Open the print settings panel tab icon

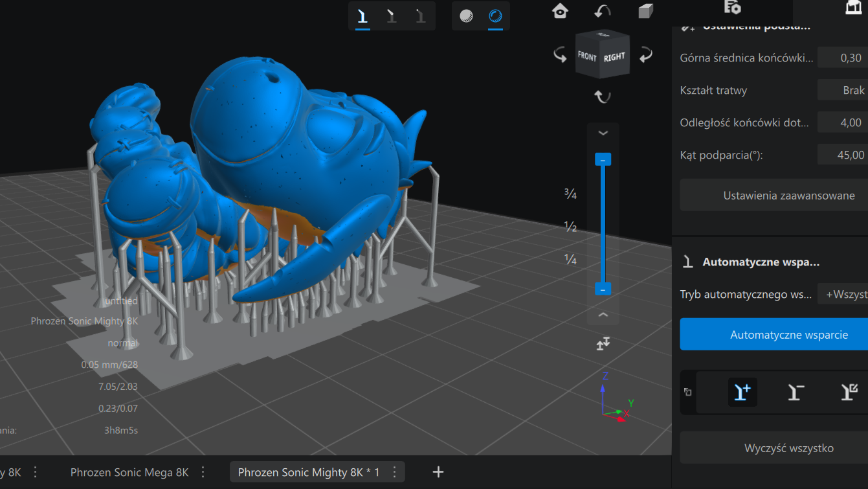(732, 8)
